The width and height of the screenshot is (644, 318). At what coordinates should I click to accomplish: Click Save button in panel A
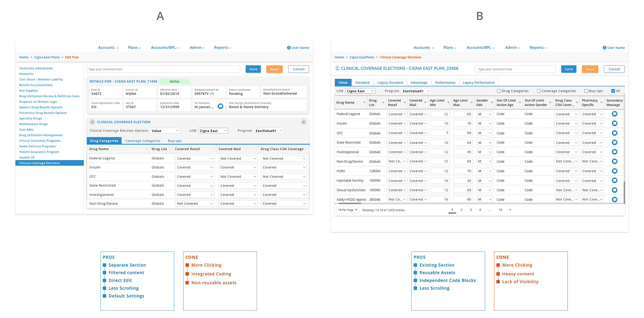click(x=253, y=69)
